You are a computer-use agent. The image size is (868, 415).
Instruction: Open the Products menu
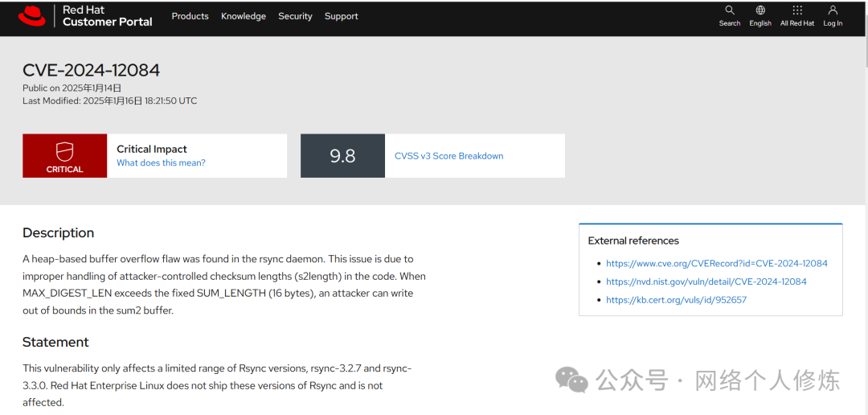(x=190, y=16)
